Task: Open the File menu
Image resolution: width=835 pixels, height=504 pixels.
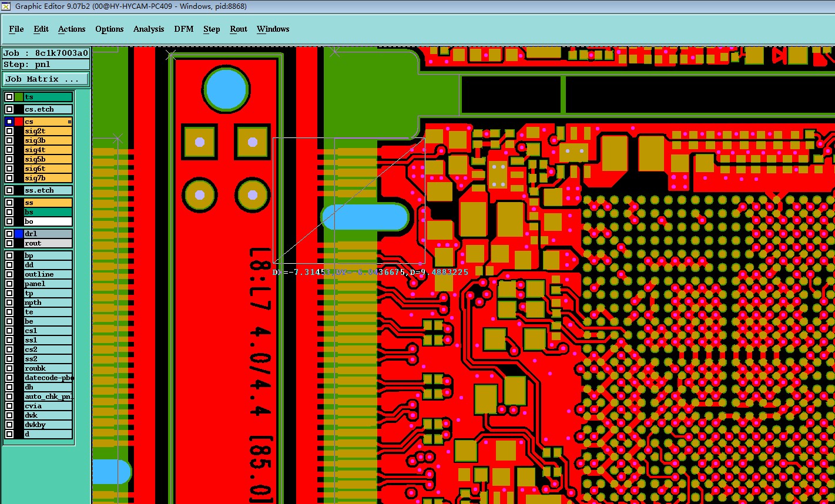Action: tap(16, 29)
